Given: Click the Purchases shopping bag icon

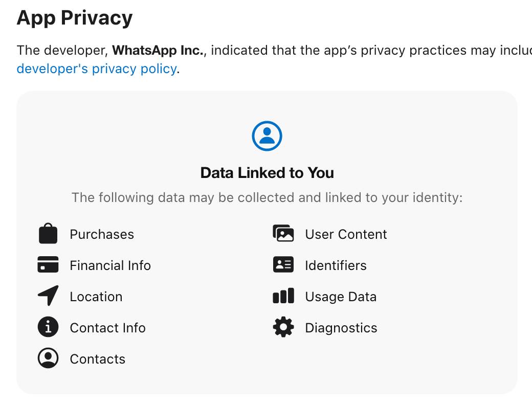Looking at the screenshot, I should 48,233.
